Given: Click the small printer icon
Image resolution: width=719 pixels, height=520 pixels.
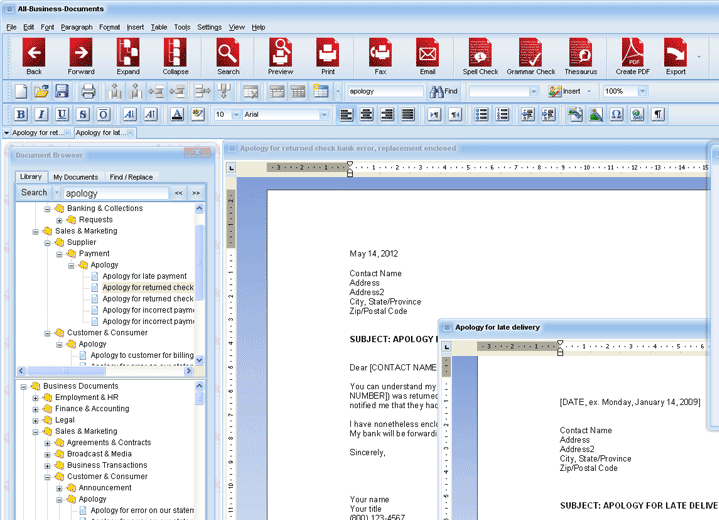Looking at the screenshot, I should coord(88,91).
